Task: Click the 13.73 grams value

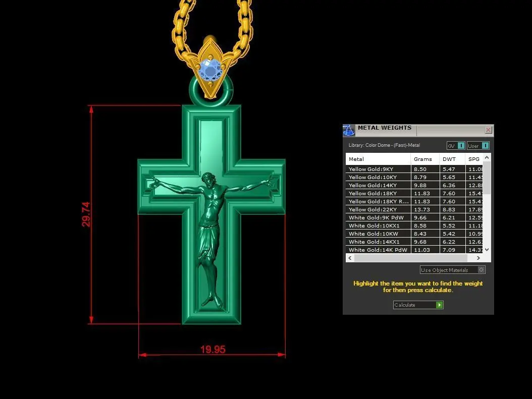Action: coord(422,209)
